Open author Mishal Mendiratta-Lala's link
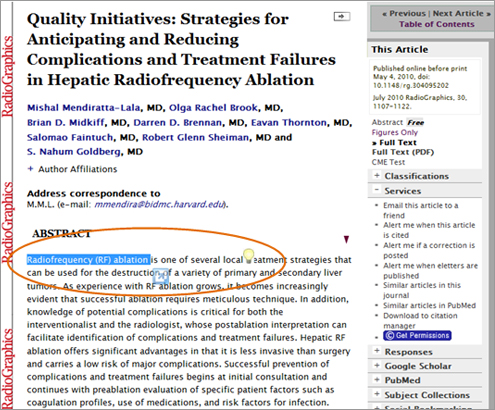 (84, 108)
